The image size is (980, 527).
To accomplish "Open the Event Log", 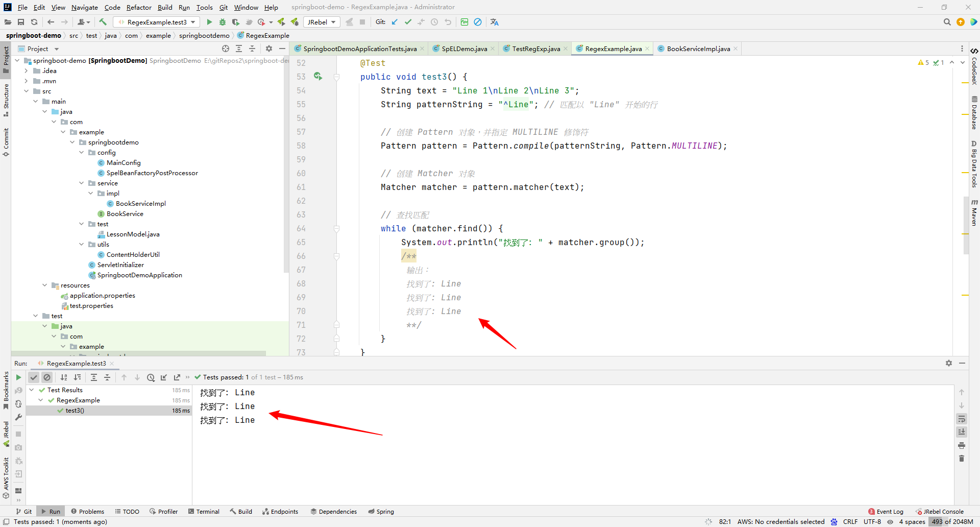I will (x=886, y=511).
